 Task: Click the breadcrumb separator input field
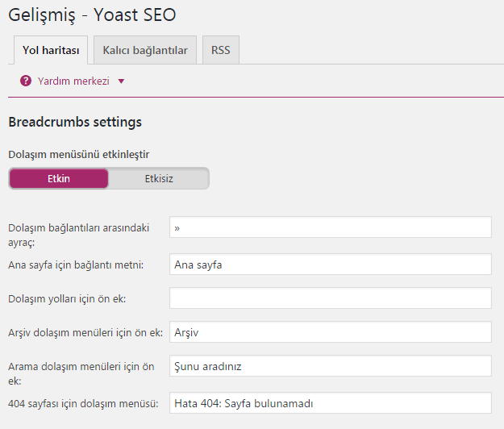(331, 227)
